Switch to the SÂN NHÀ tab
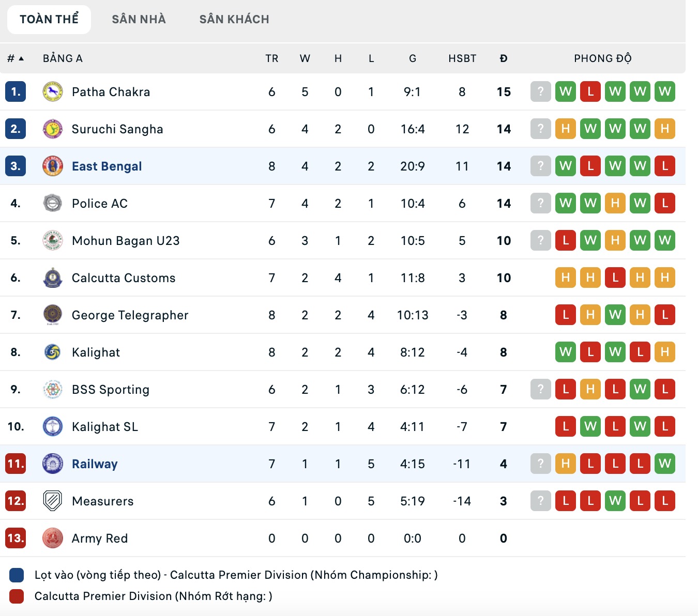 (138, 19)
